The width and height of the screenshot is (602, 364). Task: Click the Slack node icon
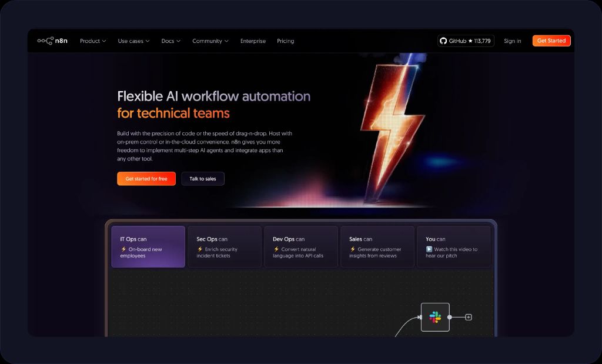pos(435,317)
